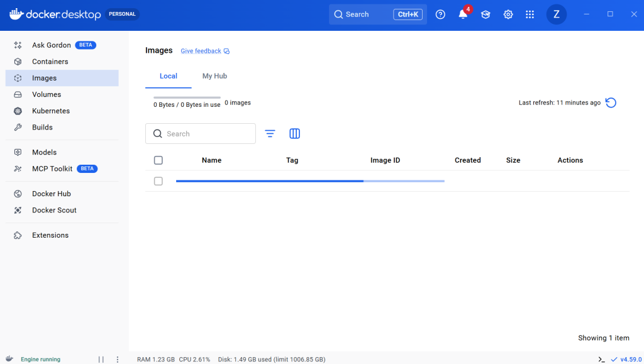Switch to the My Hub tab
Viewport: 644px width, 364px height.
214,76
